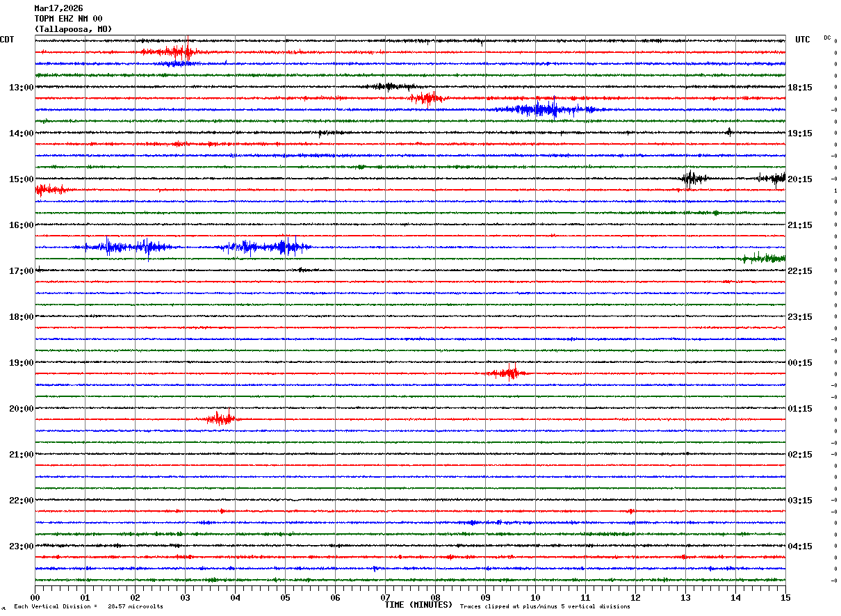This screenshot has width=841, height=616.
Task: Click minute 09 on the bottom axis
Action: pos(486,597)
